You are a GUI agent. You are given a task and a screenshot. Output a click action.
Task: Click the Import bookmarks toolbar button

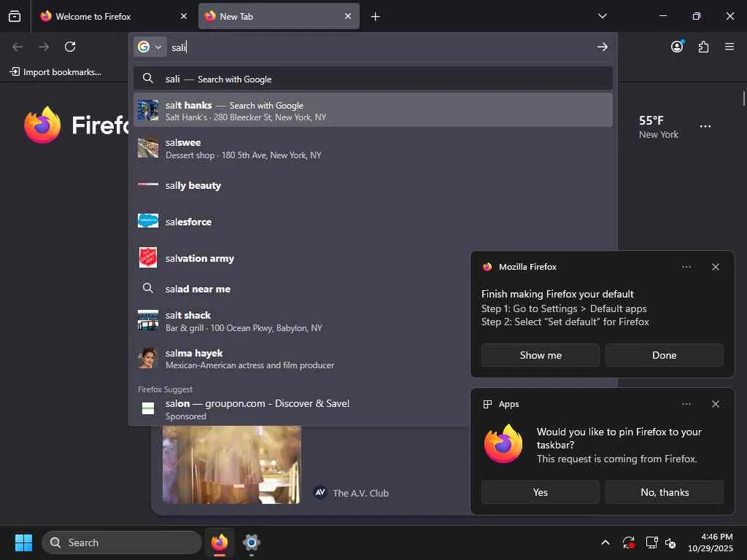point(55,72)
